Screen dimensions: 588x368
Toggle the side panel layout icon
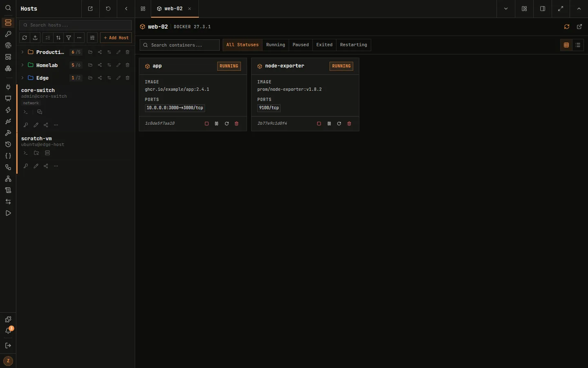coord(543,9)
